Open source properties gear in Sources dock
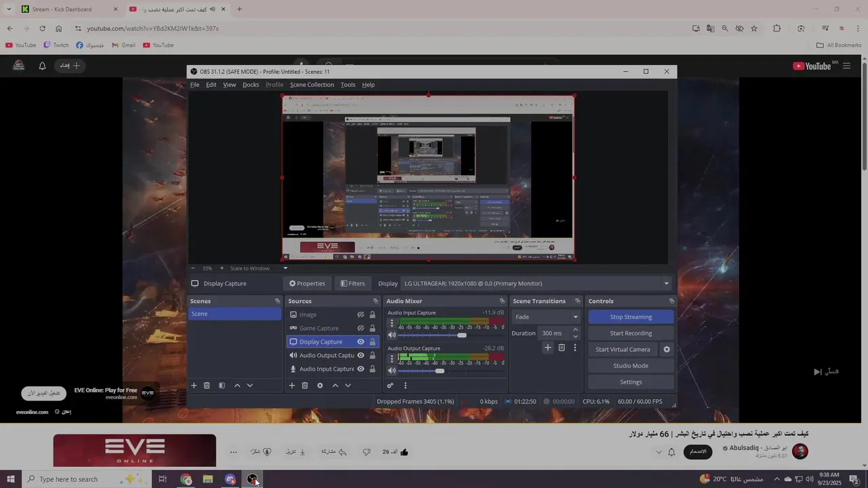Viewport: 868px width, 488px height. point(320,386)
